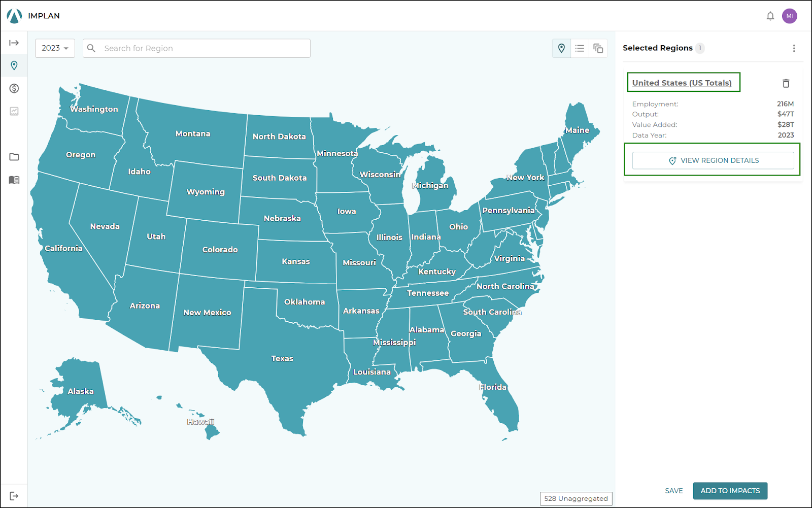Open Projects via sidebar folder icon

pos(14,157)
